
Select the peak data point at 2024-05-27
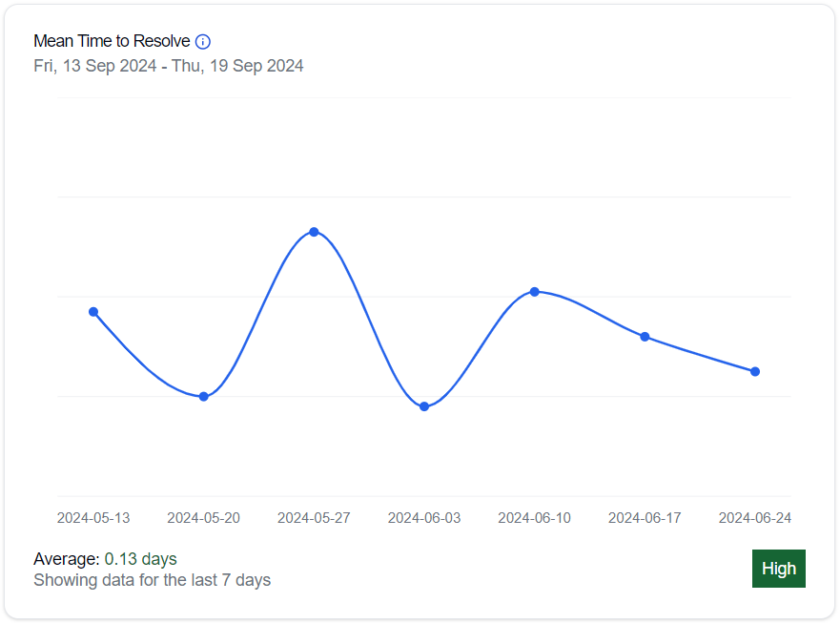click(314, 232)
